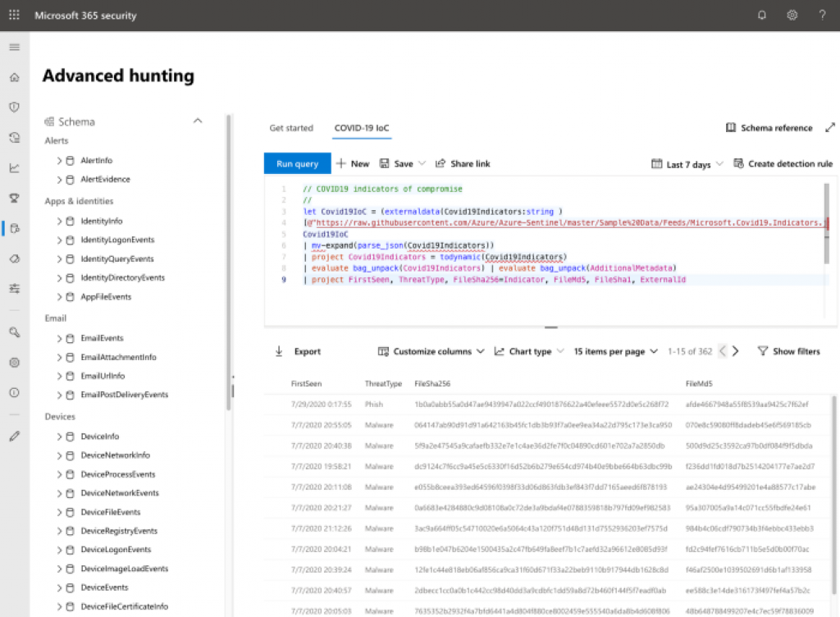840x617 pixels.
Task: Open the sliders settings icon in sidebar
Action: (x=15, y=289)
